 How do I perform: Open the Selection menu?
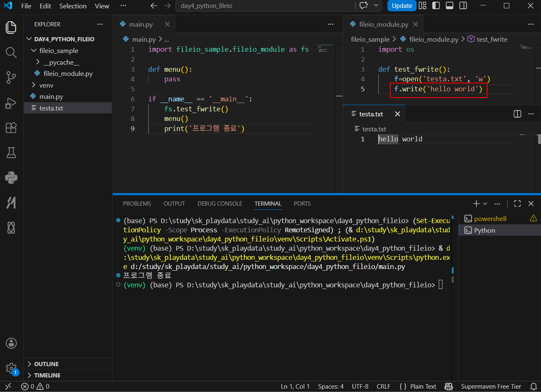pos(73,6)
